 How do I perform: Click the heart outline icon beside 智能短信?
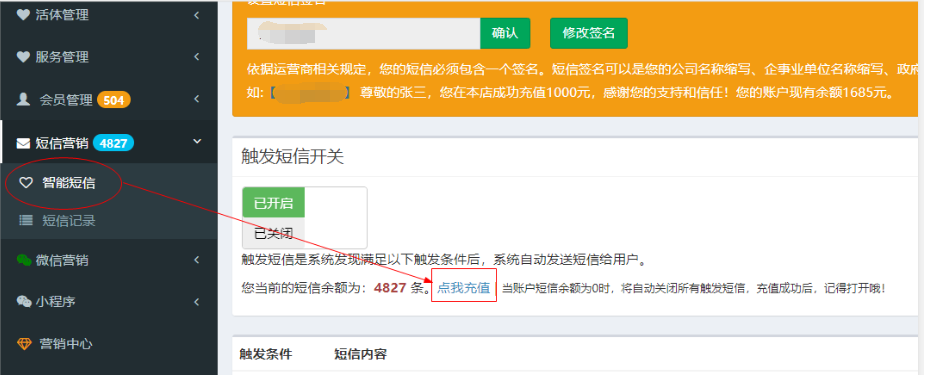(x=26, y=183)
